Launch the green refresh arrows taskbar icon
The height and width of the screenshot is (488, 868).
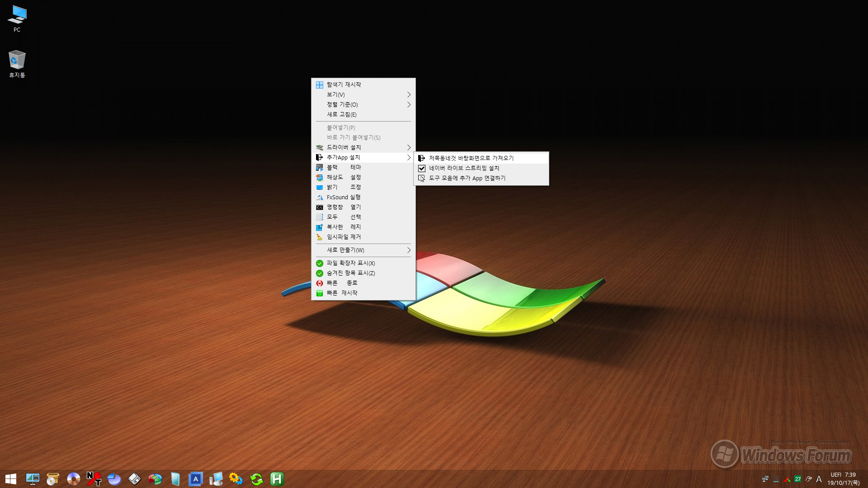point(257,479)
